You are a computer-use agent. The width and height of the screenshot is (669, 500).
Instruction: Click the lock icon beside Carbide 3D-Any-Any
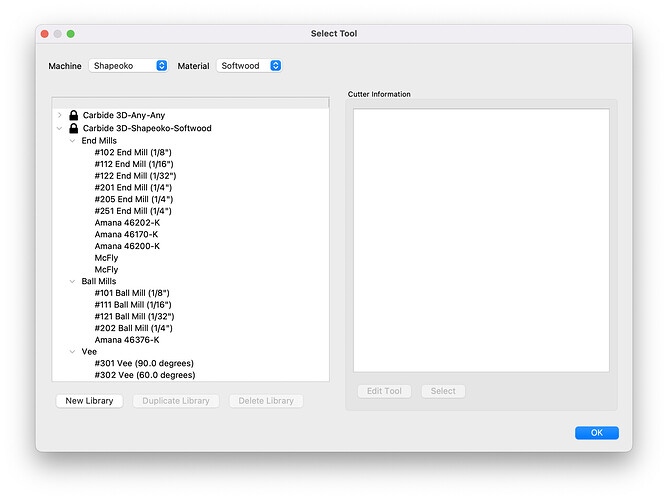(x=73, y=115)
